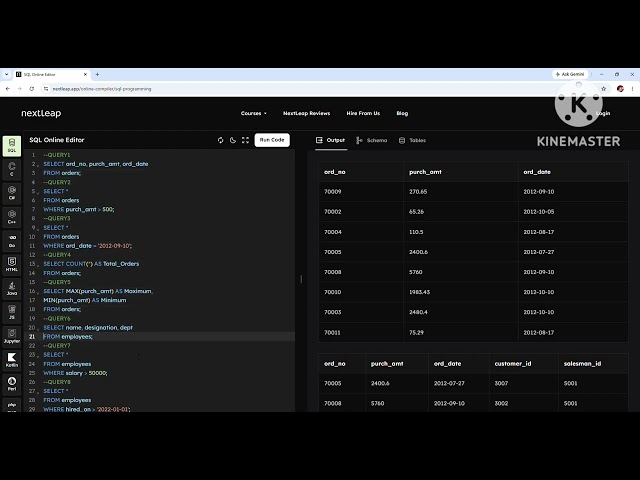The height and width of the screenshot is (480, 640).
Task: Open the Tables tab
Action: (412, 140)
